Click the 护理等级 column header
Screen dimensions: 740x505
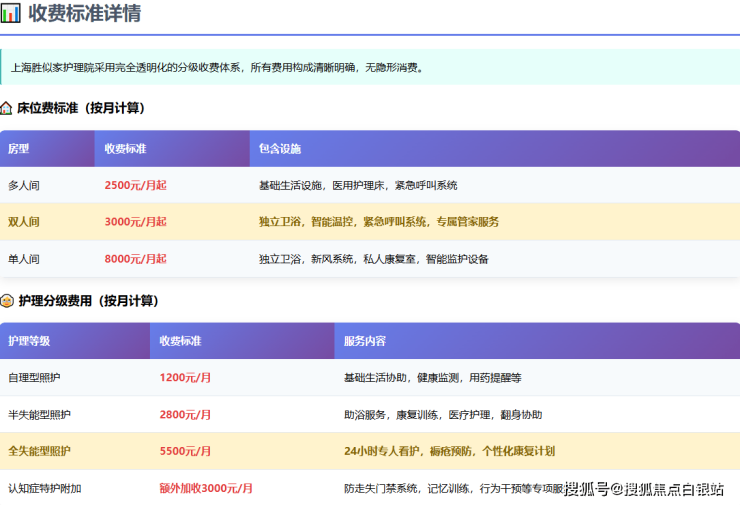(29, 341)
